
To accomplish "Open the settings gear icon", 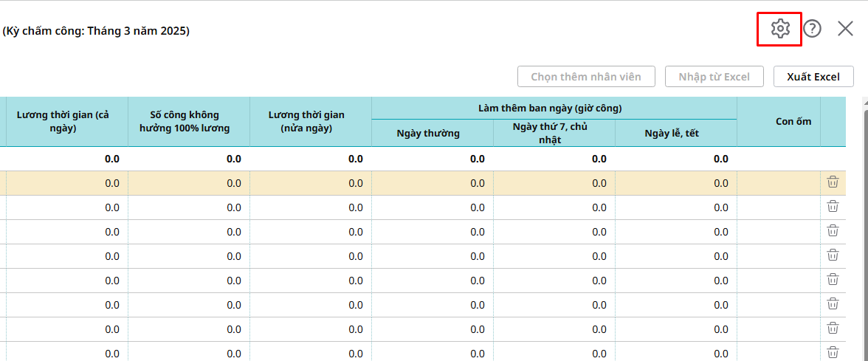I will point(779,29).
